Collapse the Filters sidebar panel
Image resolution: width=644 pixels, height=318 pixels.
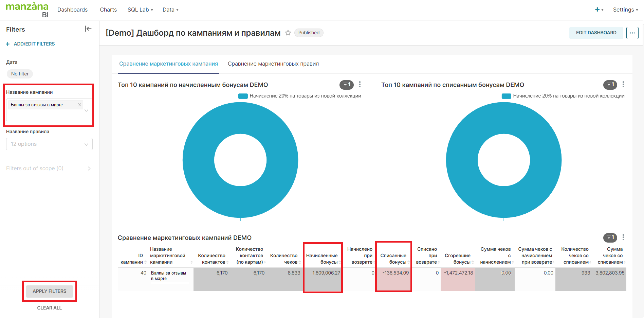88,29
